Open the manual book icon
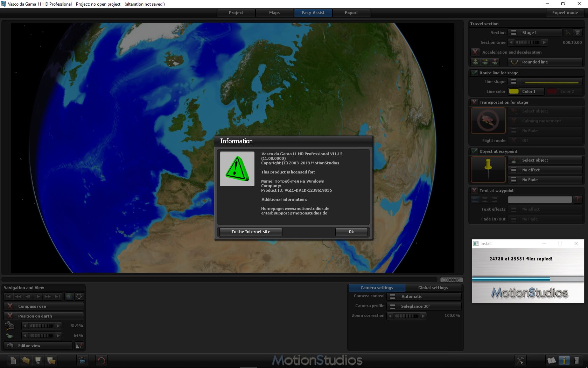This screenshot has width=588, height=368. coord(552,360)
